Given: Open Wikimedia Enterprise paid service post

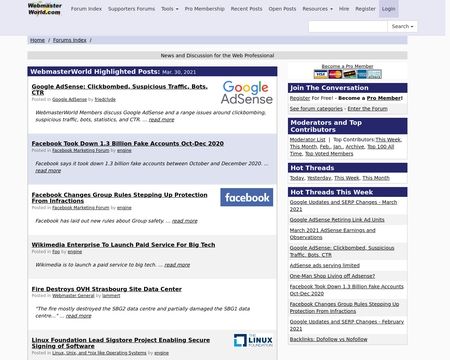Looking at the screenshot, I should [x=123, y=245].
